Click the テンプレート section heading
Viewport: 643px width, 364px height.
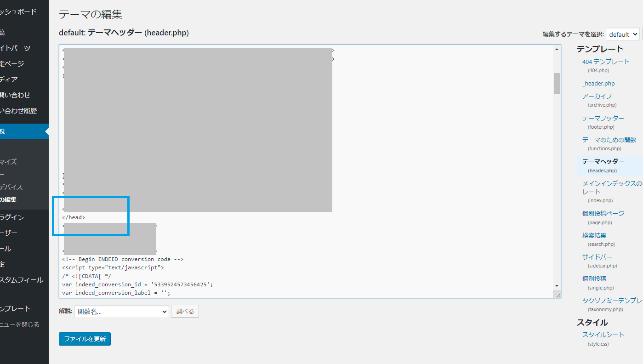coord(600,49)
